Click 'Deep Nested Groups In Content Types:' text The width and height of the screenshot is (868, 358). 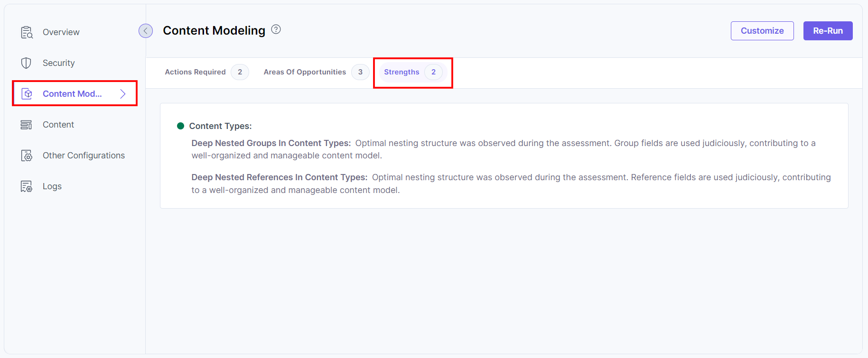click(x=271, y=143)
